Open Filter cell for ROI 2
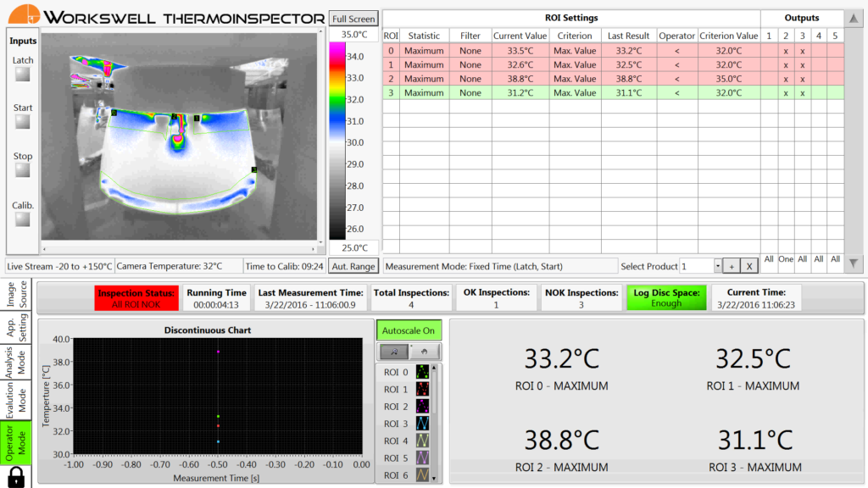The width and height of the screenshot is (868, 488). 470,79
